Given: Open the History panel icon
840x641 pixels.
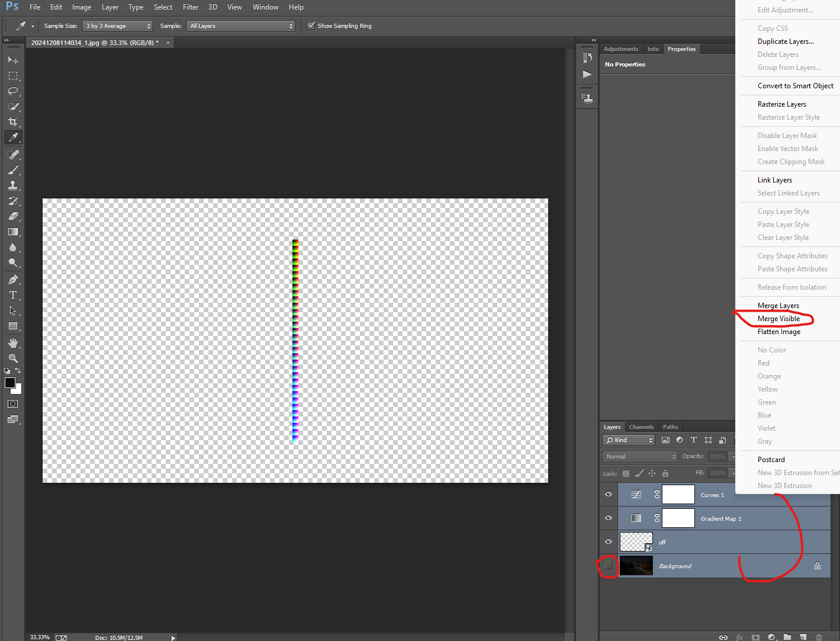Looking at the screenshot, I should point(587,57).
